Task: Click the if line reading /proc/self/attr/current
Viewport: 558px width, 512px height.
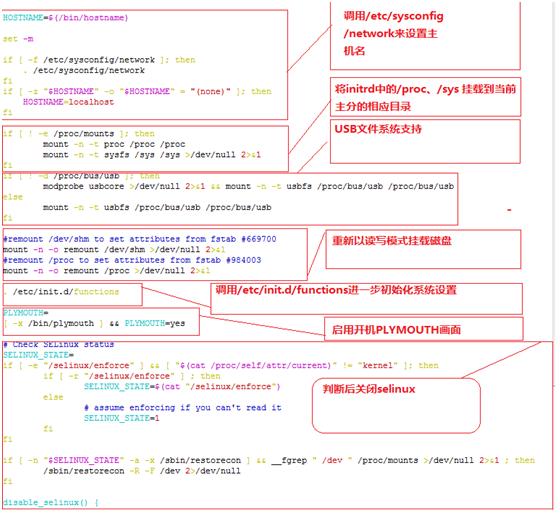Action: 221,365
